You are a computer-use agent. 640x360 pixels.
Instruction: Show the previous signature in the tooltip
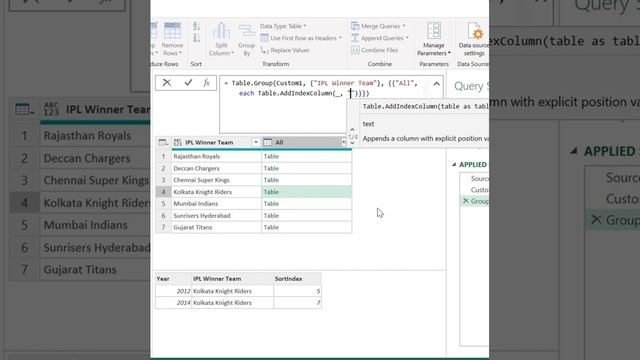tap(352, 130)
